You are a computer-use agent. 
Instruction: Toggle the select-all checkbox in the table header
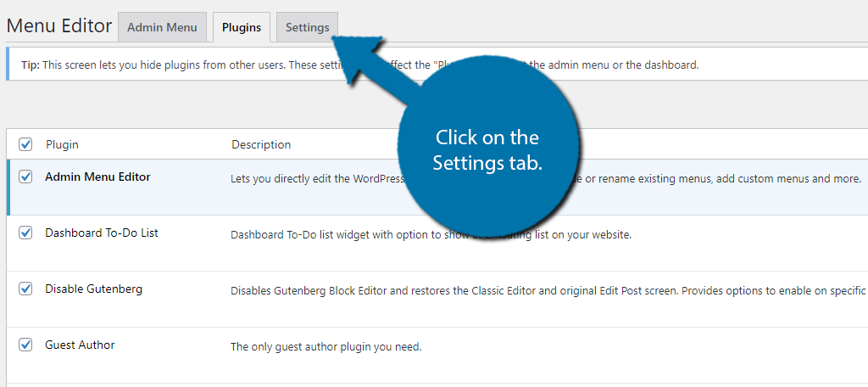[25, 144]
